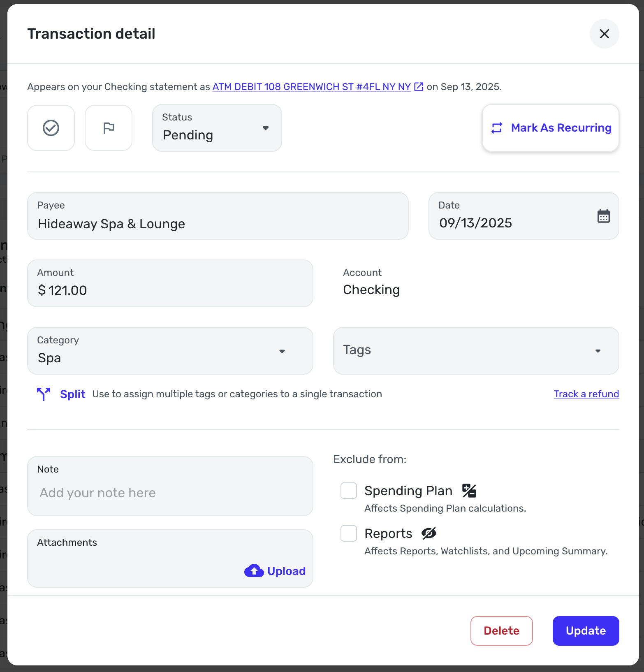Flag this transaction with the flag icon

109,128
